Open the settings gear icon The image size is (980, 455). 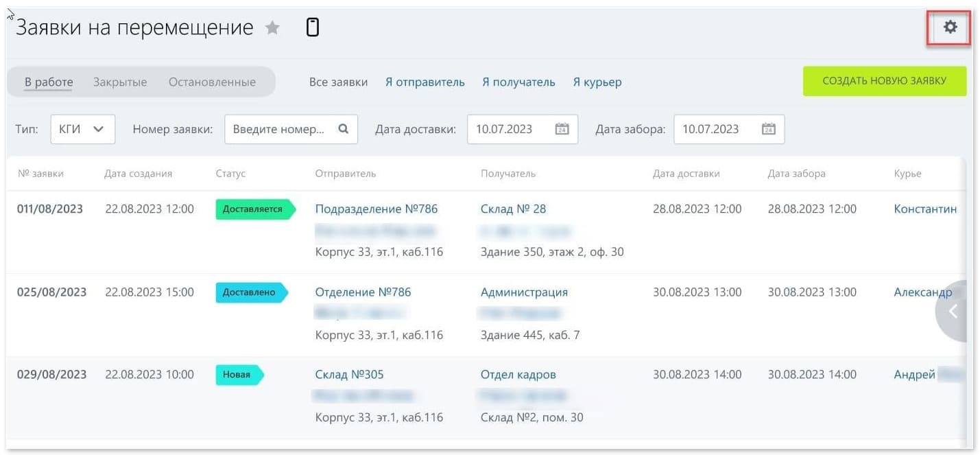coord(950,27)
